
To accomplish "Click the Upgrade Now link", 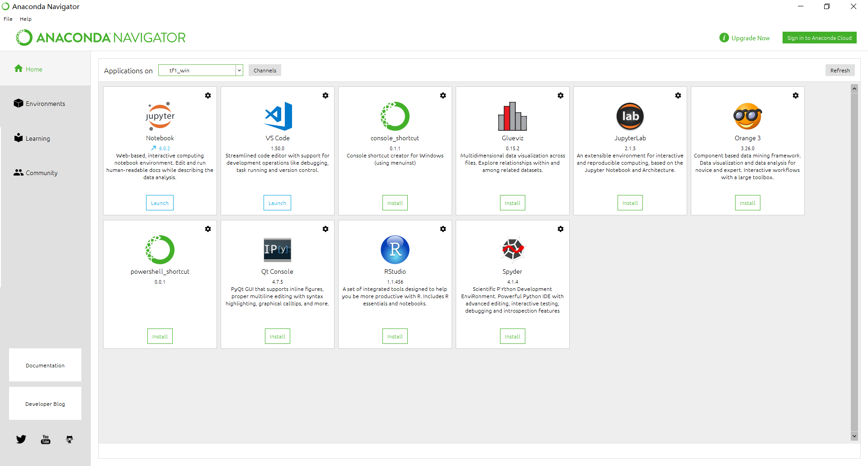I will click(750, 38).
